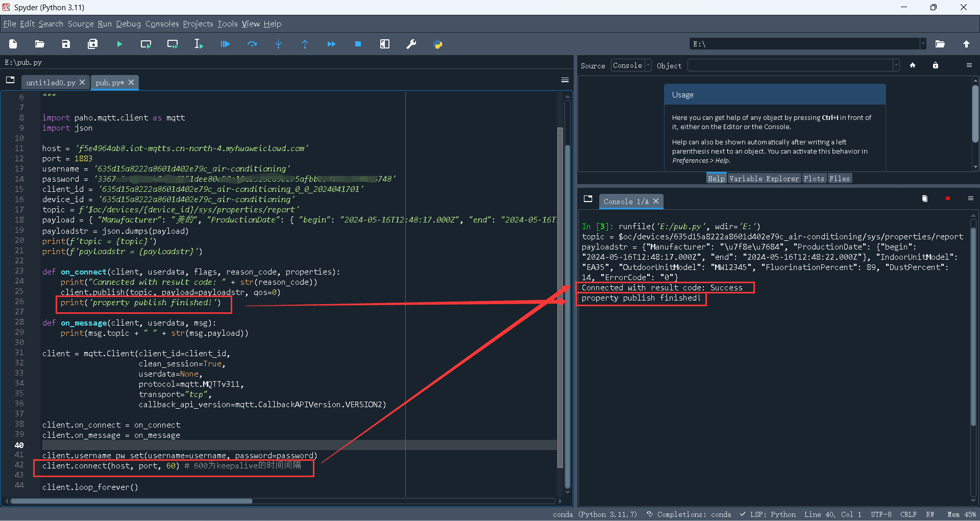Open the Debug menu
Image resolution: width=980 pixels, height=521 pixels.
pyautogui.click(x=128, y=24)
